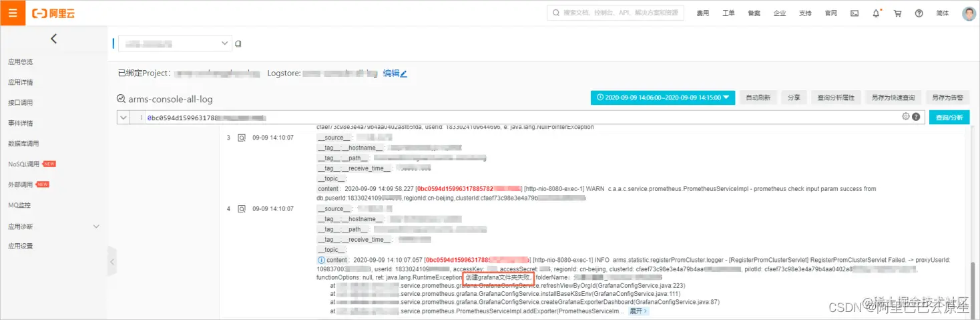Expand the truncated stack trace with 展开
Screen dimensions: 980x320
coord(639,311)
